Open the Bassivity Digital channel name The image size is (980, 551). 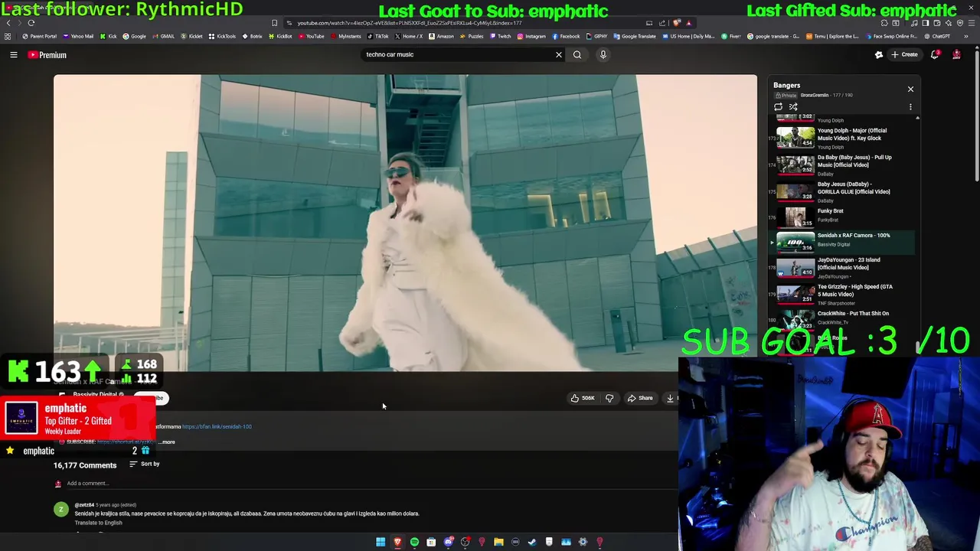95,395
